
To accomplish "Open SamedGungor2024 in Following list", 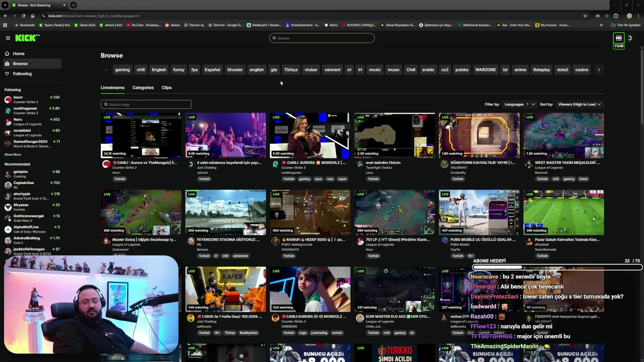I will [32, 143].
